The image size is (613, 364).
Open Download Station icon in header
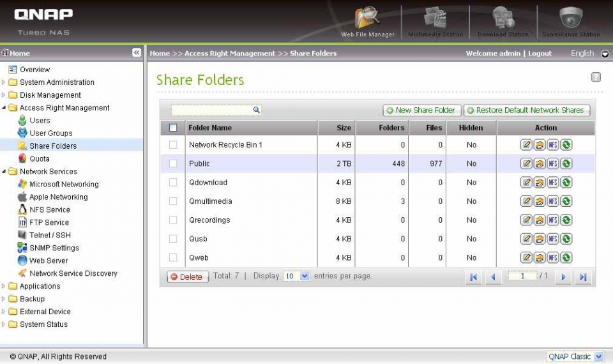pos(503,19)
